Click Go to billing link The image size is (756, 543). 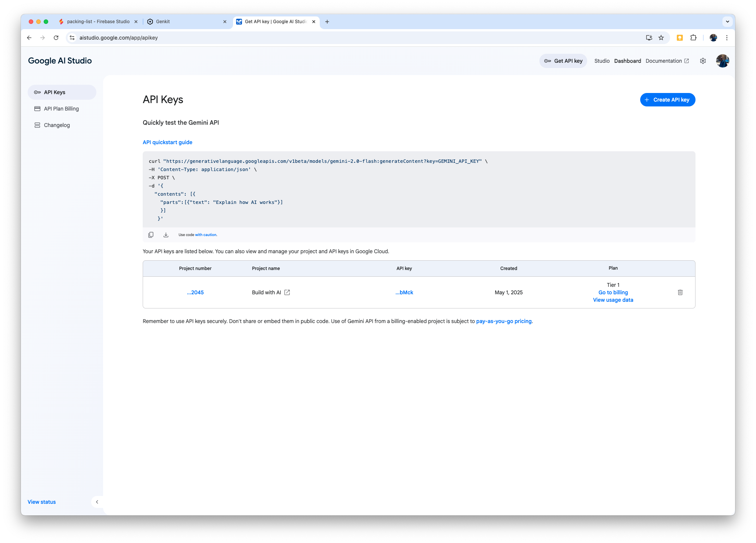613,292
